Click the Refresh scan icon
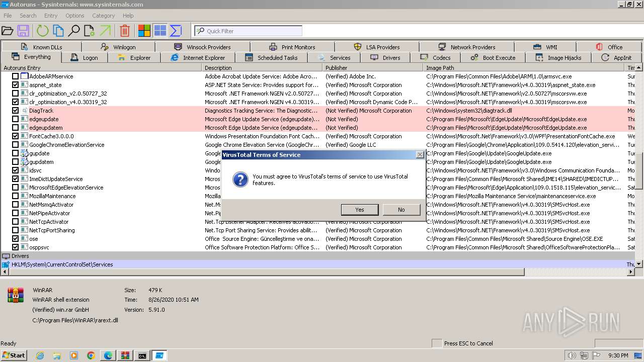644x362 pixels. coord(42,31)
